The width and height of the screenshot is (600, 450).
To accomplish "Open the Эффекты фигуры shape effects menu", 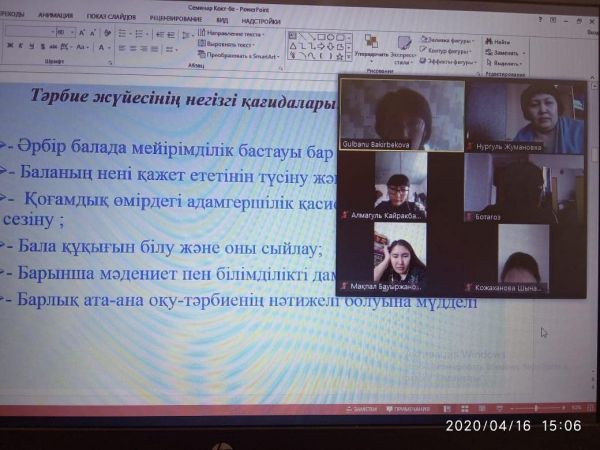I will (x=448, y=61).
